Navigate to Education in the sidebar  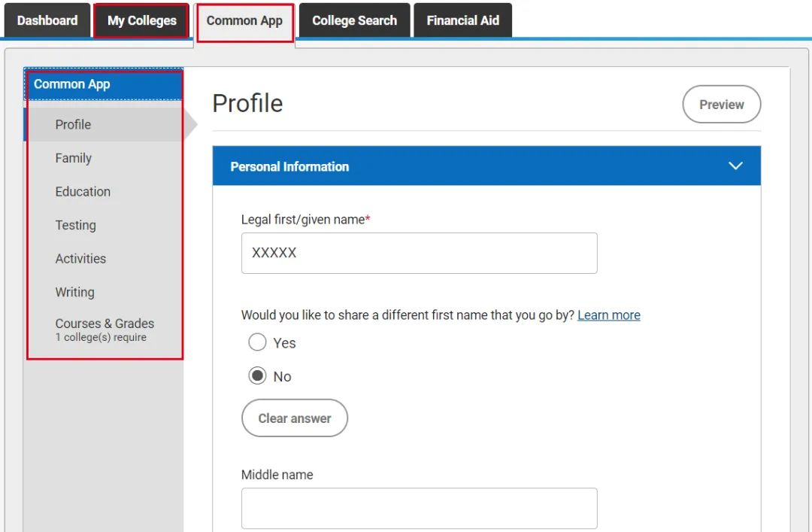point(83,192)
